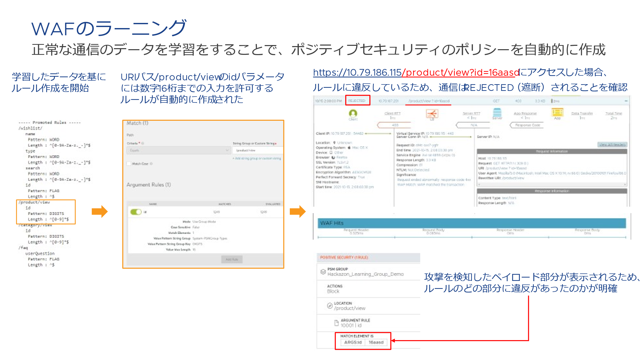Click Add string group or custom string
This screenshot has width=644, height=362.
(x=258, y=159)
